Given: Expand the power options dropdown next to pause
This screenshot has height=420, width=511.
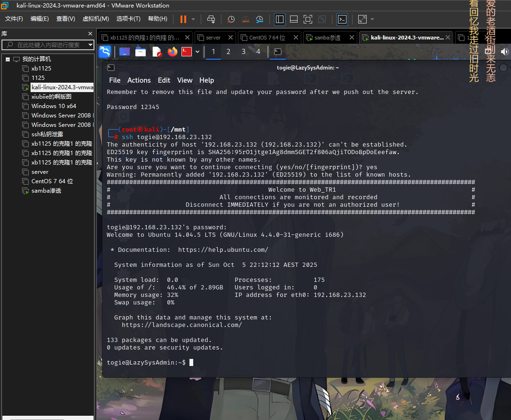Looking at the screenshot, I should (x=193, y=19).
